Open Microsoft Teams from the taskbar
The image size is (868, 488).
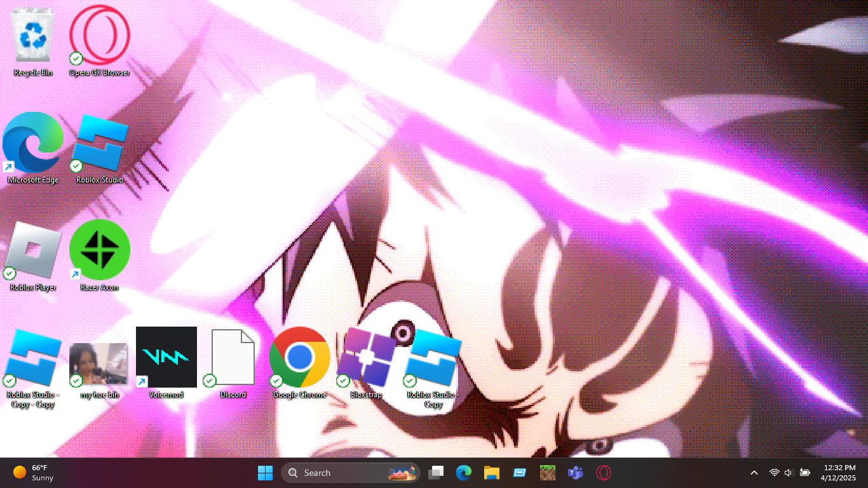[576, 473]
